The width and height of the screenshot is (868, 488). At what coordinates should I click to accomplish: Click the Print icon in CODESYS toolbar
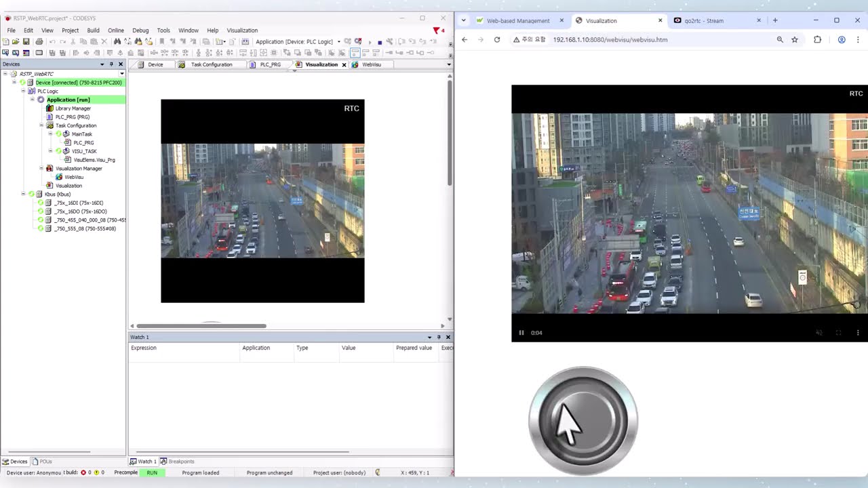coord(39,42)
